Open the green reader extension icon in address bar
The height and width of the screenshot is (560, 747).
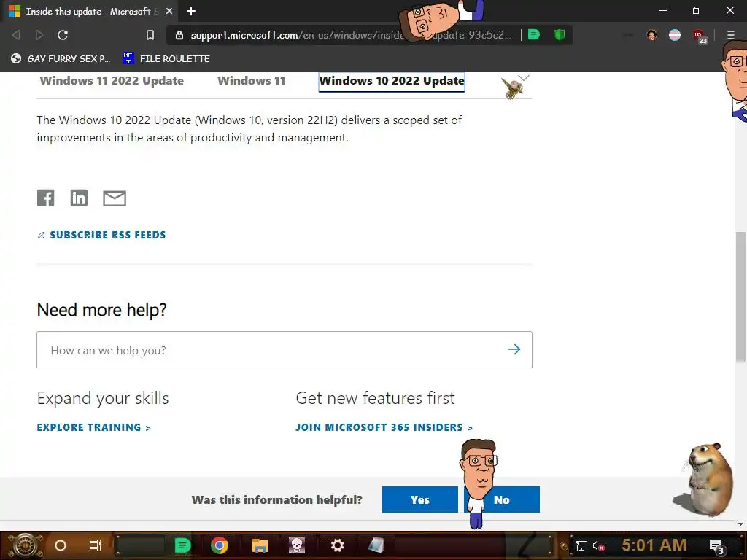tap(534, 35)
